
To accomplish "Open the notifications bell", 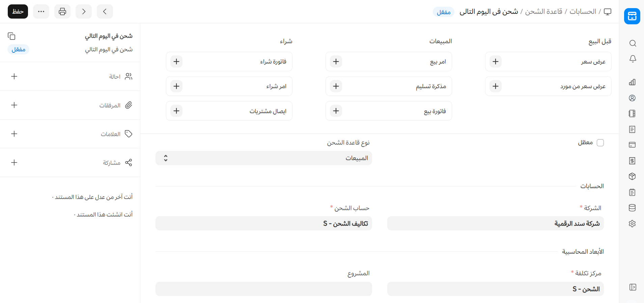I will tap(633, 59).
